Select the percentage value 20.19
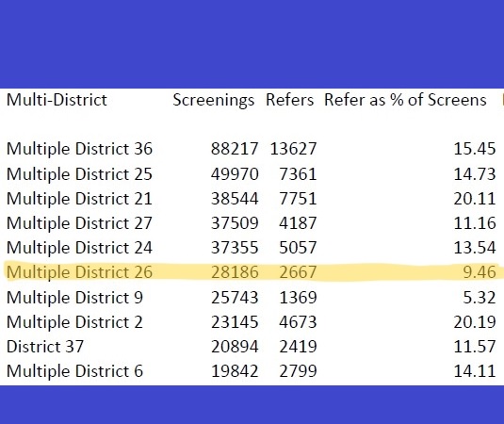 click(475, 322)
